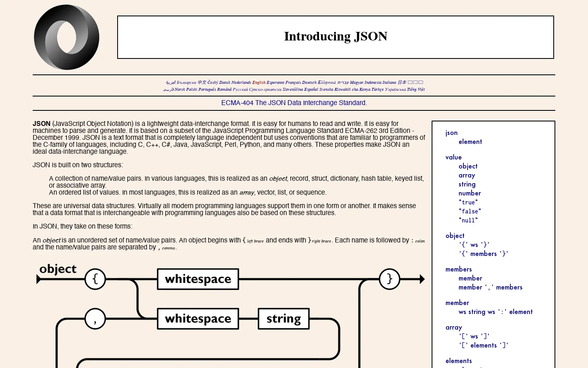
Task: Click the 'elements' grammar heading in sidebar
Action: [x=459, y=361]
